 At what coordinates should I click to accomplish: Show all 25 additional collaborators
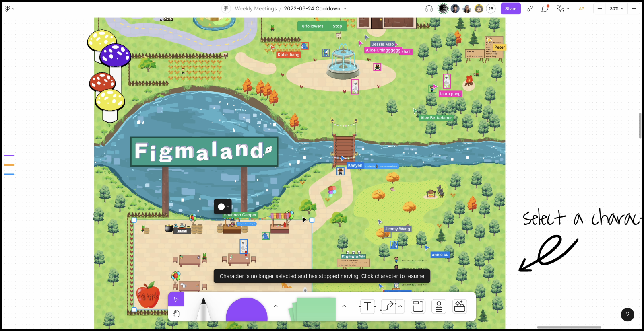(491, 8)
